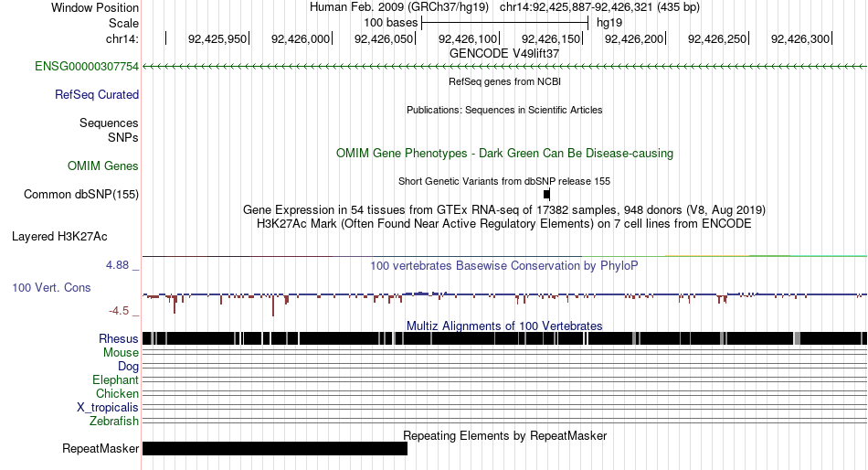Screen dimensions: 868x470
Task: Click the ENSG00000307754 gene label
Action: (x=87, y=67)
